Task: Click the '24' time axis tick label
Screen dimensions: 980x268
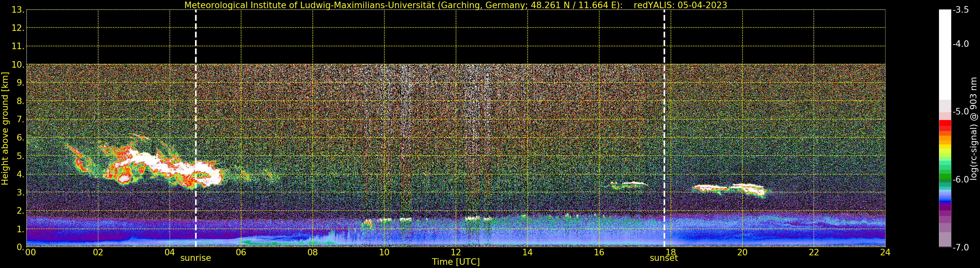Action: [x=885, y=252]
